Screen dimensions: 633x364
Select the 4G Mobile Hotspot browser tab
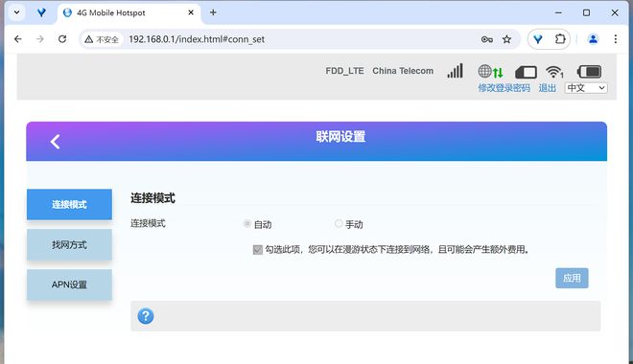(x=129, y=12)
